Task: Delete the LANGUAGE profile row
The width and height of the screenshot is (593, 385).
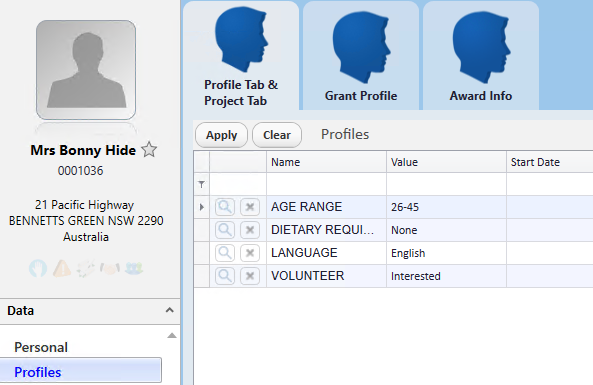Action: (x=250, y=253)
